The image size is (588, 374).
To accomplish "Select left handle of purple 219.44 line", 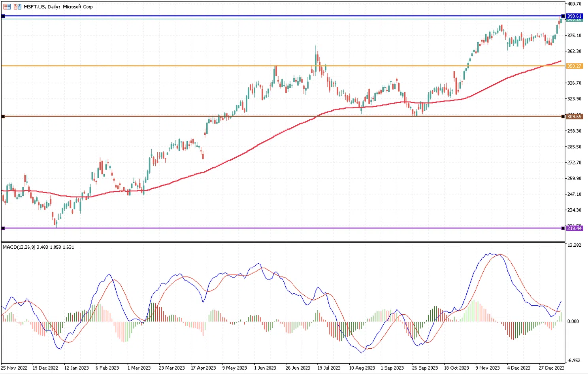I will 3,228.
